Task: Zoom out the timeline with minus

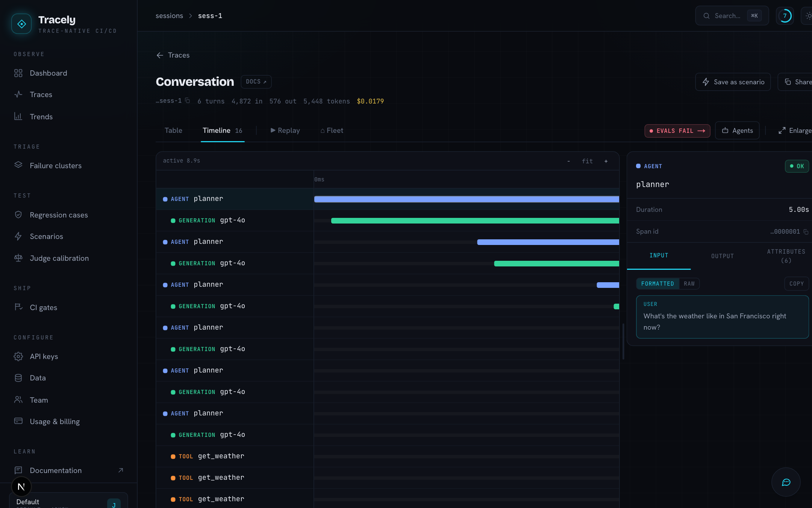Action: (568, 161)
